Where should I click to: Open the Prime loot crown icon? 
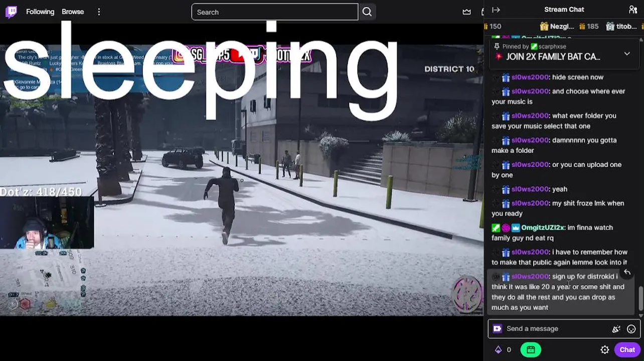[x=466, y=12]
